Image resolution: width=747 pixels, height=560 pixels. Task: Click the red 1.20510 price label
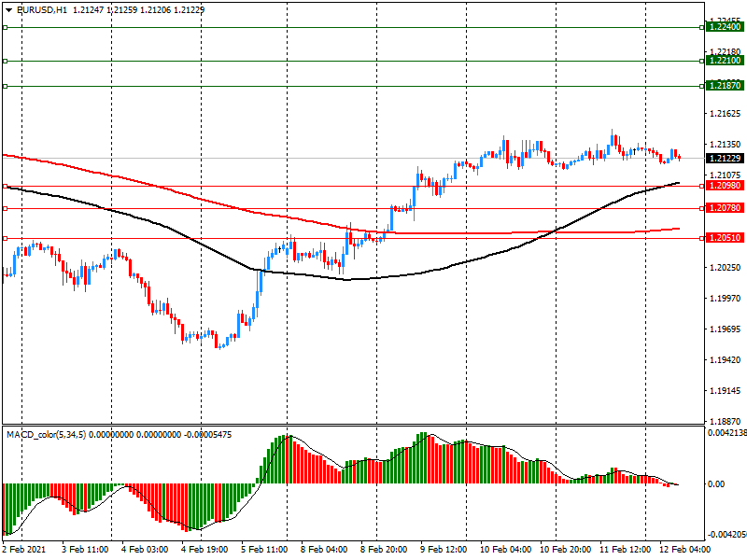[x=725, y=238]
